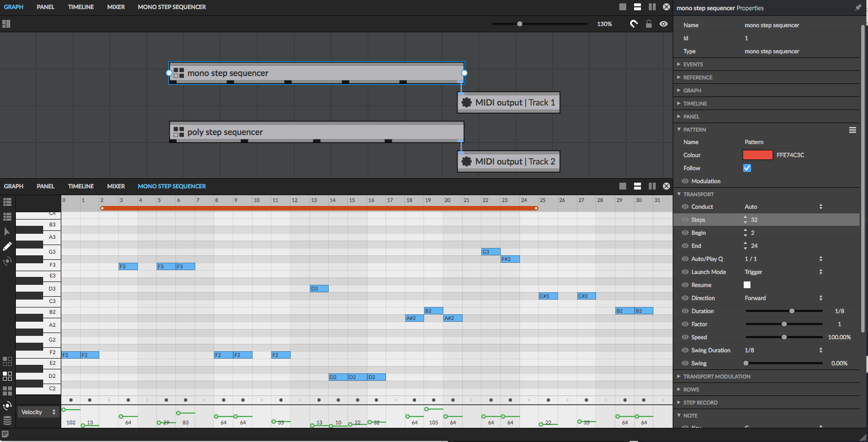Click the Pattern colour swatch
Viewport: 868px width, 442px height.
point(758,155)
